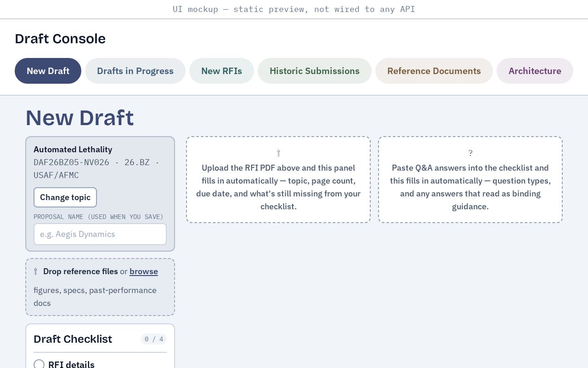Click the 0 / 4 checklist counter badge
This screenshot has width=588, height=368.
pos(154,339)
